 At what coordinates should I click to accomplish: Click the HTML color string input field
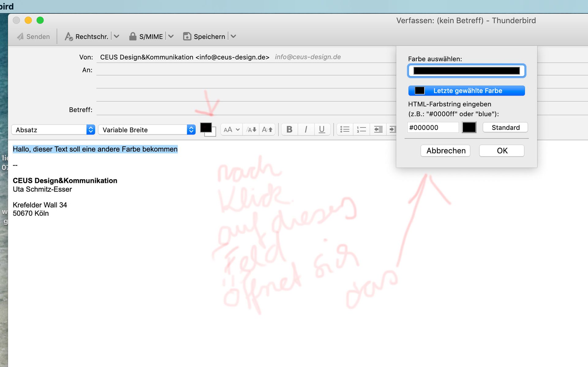click(x=432, y=127)
